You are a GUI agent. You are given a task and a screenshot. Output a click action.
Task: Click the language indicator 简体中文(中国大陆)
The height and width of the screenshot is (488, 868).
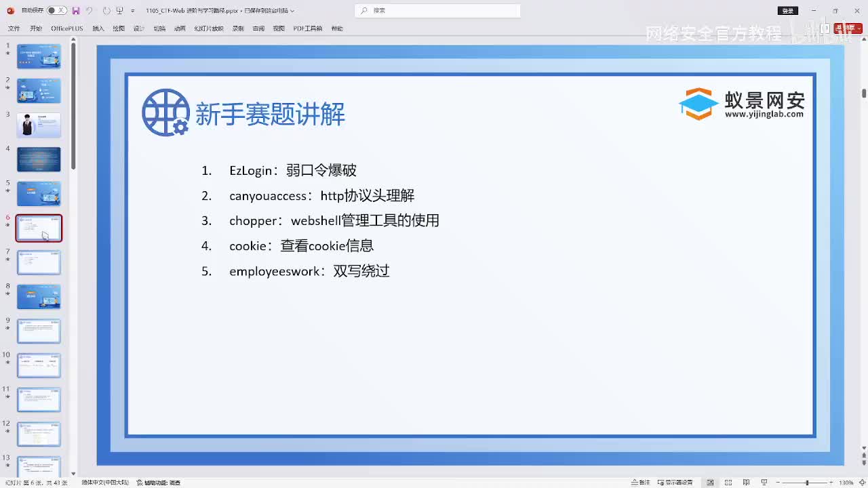coord(105,483)
